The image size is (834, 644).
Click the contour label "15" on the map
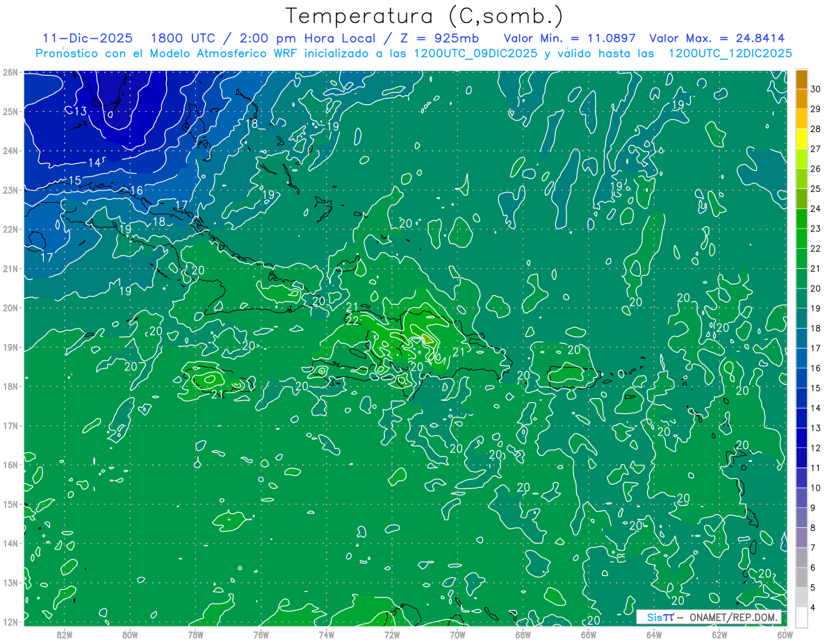point(74,181)
